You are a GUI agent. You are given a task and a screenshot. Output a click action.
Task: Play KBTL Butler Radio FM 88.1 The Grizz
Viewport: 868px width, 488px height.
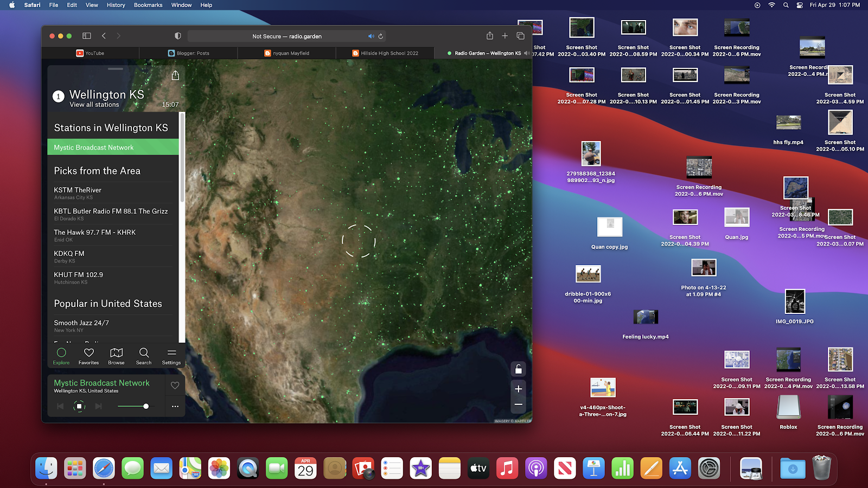(x=113, y=214)
